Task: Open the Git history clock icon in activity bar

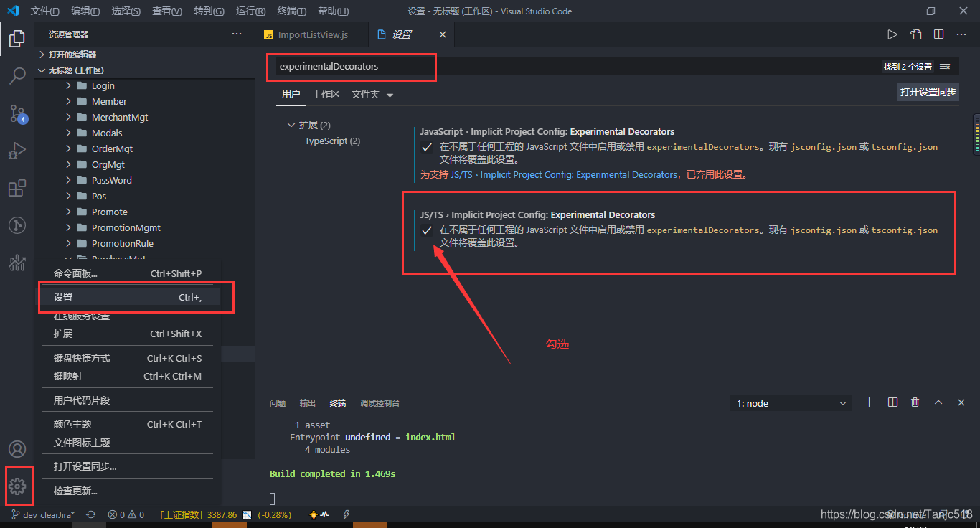Action: coord(17,225)
